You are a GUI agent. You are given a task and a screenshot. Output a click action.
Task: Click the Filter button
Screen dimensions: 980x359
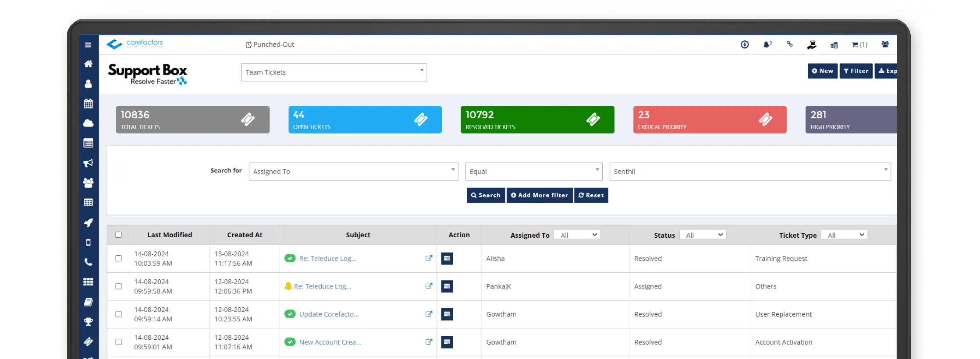(856, 71)
